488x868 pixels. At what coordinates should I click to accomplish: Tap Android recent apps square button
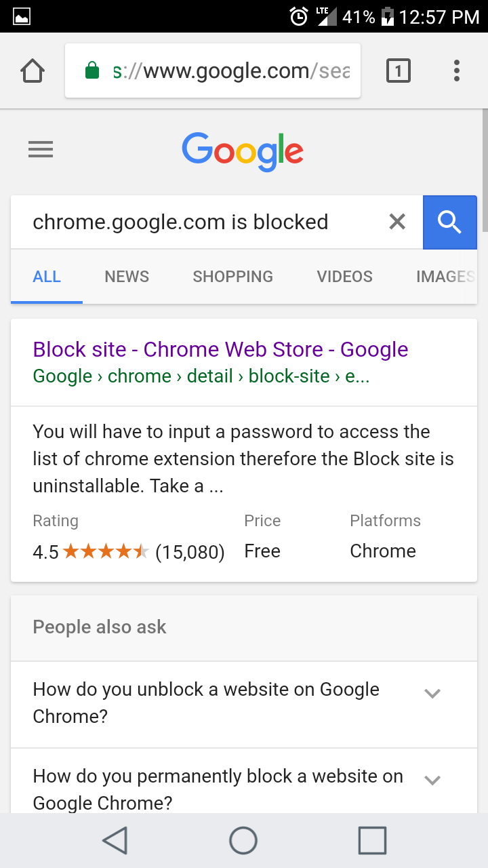(x=372, y=841)
